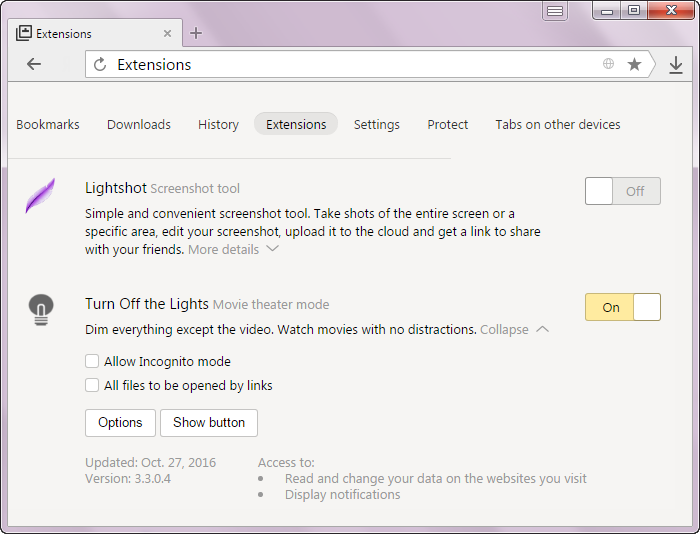Click the Extensions tab page icon

[x=24, y=33]
